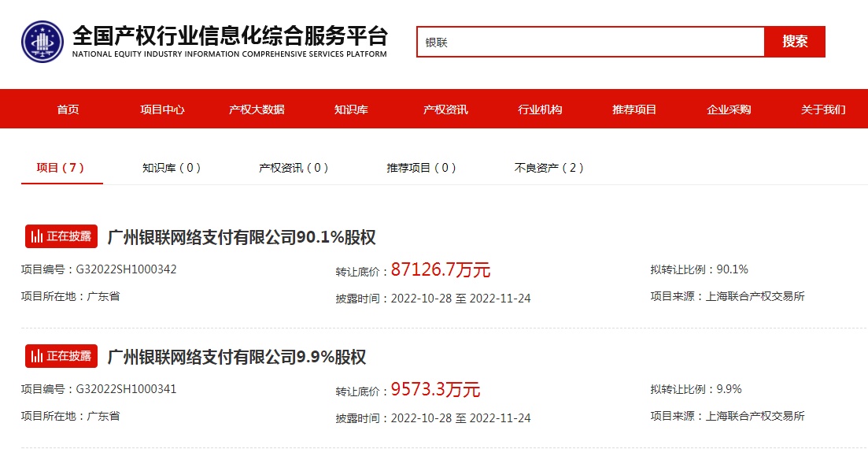868x449 pixels.
Task: Click the price 87126.7万元
Action: pos(441,270)
